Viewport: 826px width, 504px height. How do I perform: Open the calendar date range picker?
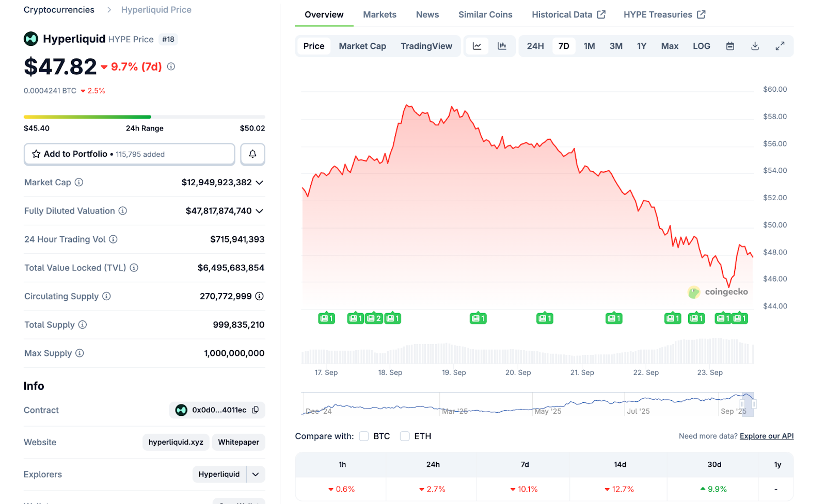(730, 46)
